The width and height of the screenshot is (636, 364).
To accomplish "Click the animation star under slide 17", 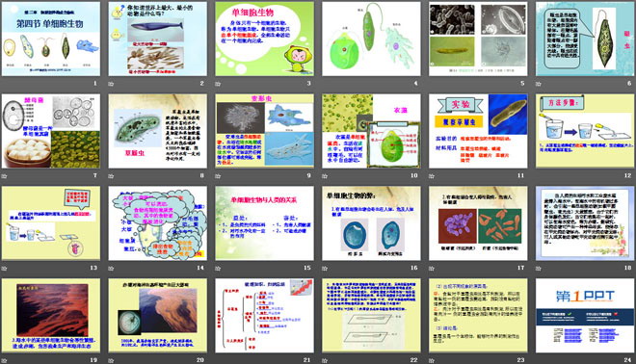I will (x=432, y=268).
